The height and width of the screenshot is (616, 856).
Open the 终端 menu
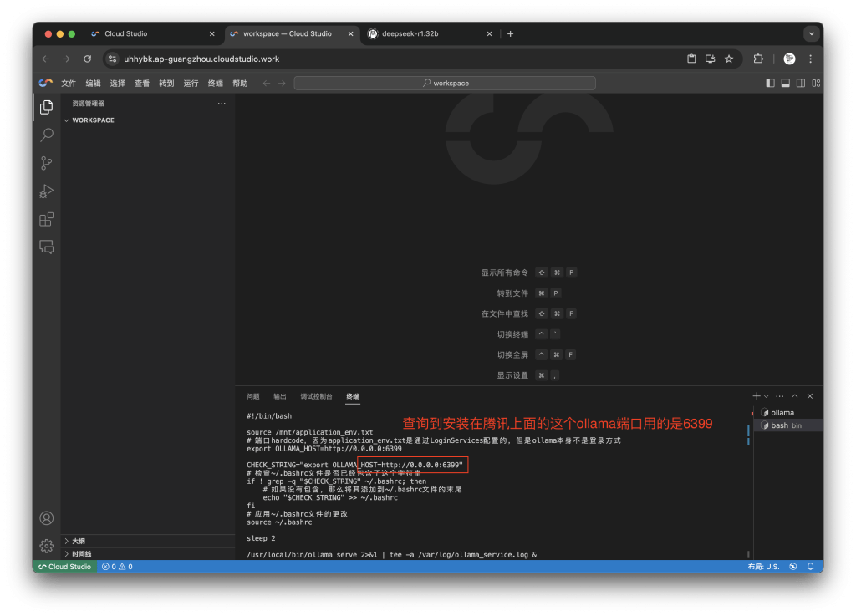[216, 83]
